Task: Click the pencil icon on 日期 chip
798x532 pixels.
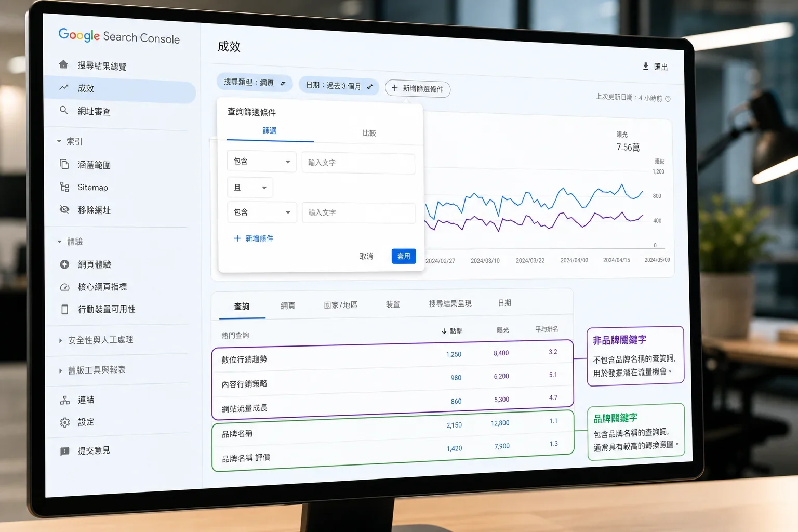Action: [x=369, y=87]
